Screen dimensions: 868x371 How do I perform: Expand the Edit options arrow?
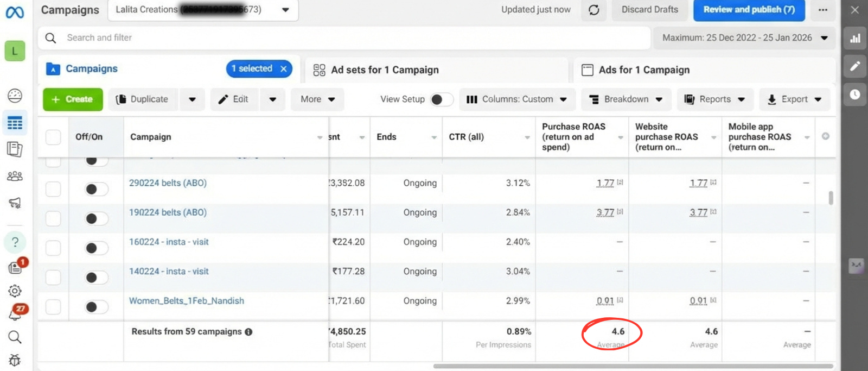click(272, 99)
